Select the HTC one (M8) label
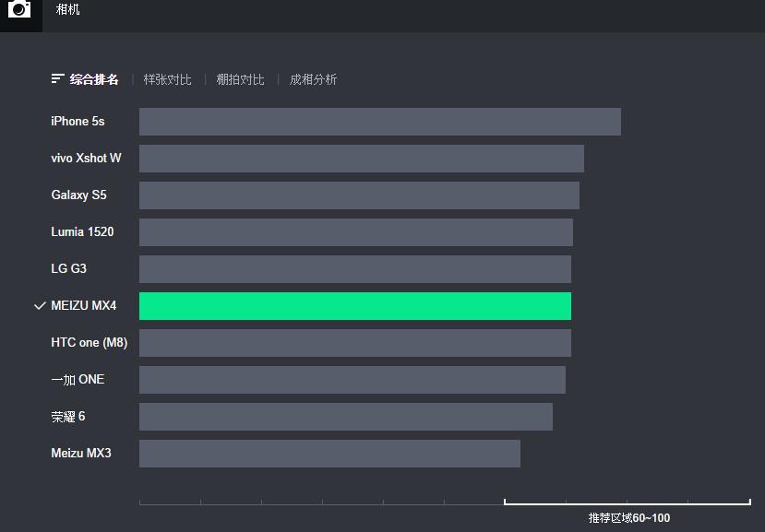Screen dimensions: 765x532 pyautogui.click(x=90, y=342)
